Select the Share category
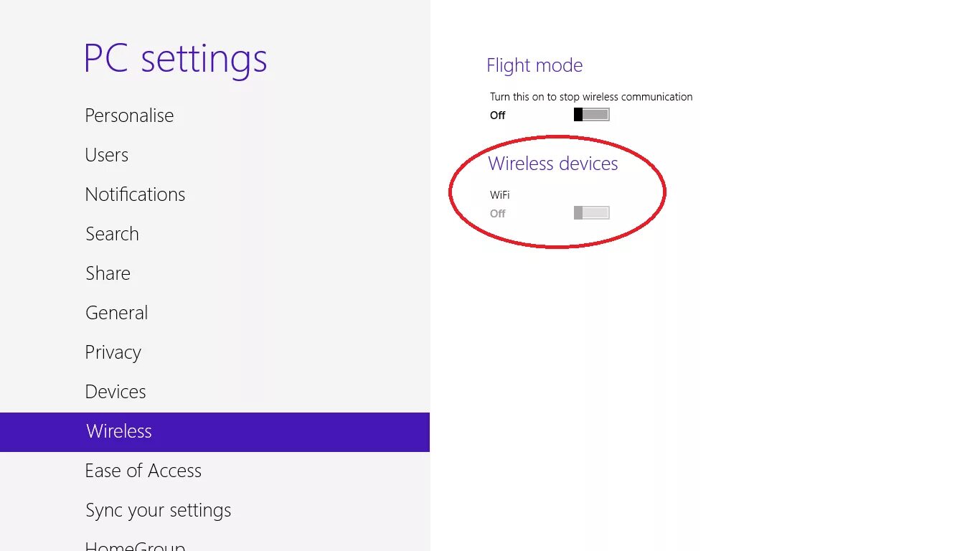 (x=108, y=273)
